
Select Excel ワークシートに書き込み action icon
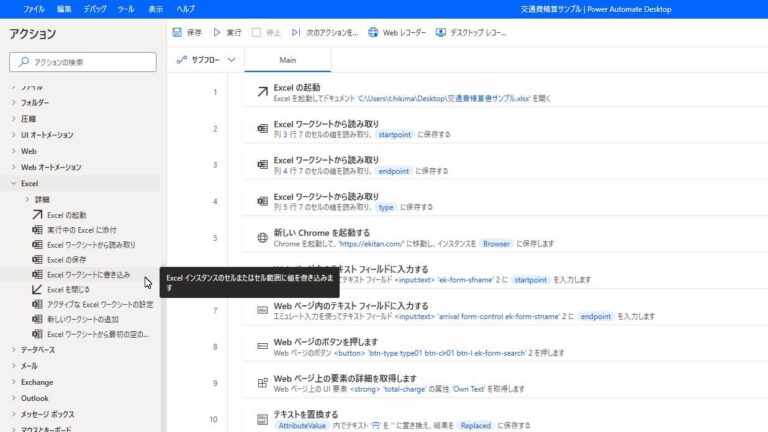tap(37, 274)
